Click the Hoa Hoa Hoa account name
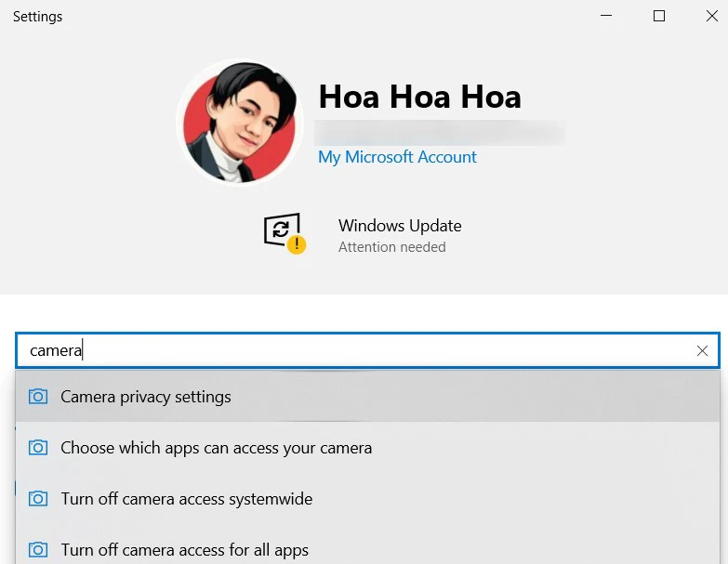This screenshot has height=564, width=728. coord(419,97)
